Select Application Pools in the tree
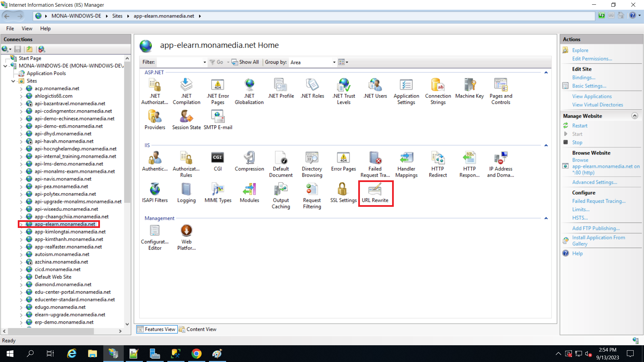This screenshot has width=644, height=362. pyautogui.click(x=46, y=73)
